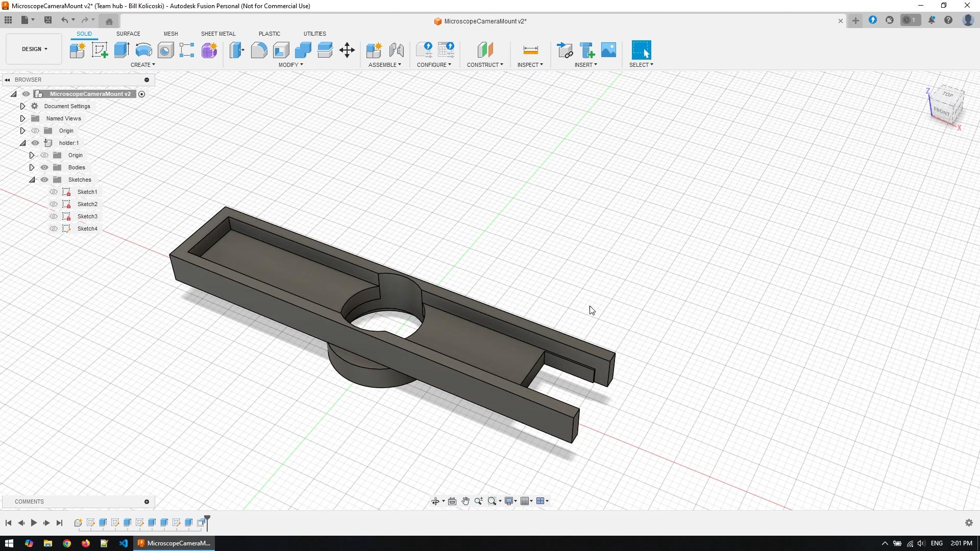Click the Save icon

coord(48,20)
